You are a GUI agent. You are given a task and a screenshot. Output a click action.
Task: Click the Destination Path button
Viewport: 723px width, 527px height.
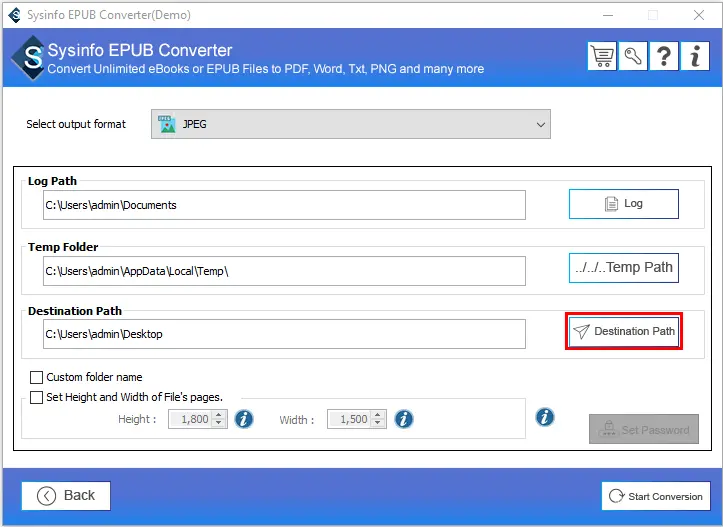coord(624,331)
